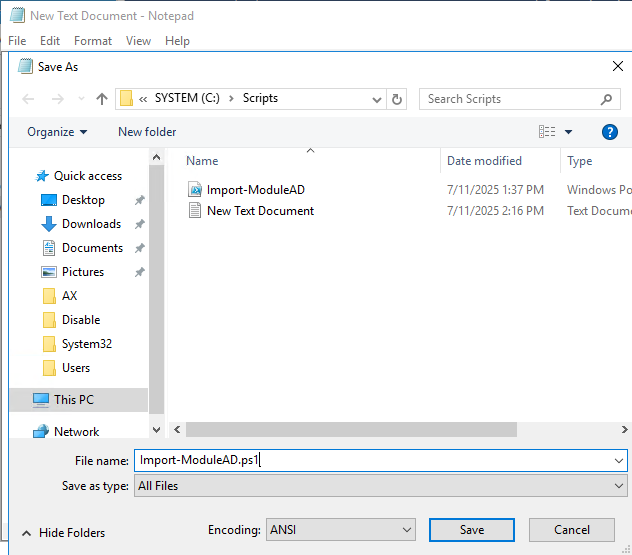This screenshot has height=555, width=632.
Task: Open Notepad Format menu
Action: (93, 41)
